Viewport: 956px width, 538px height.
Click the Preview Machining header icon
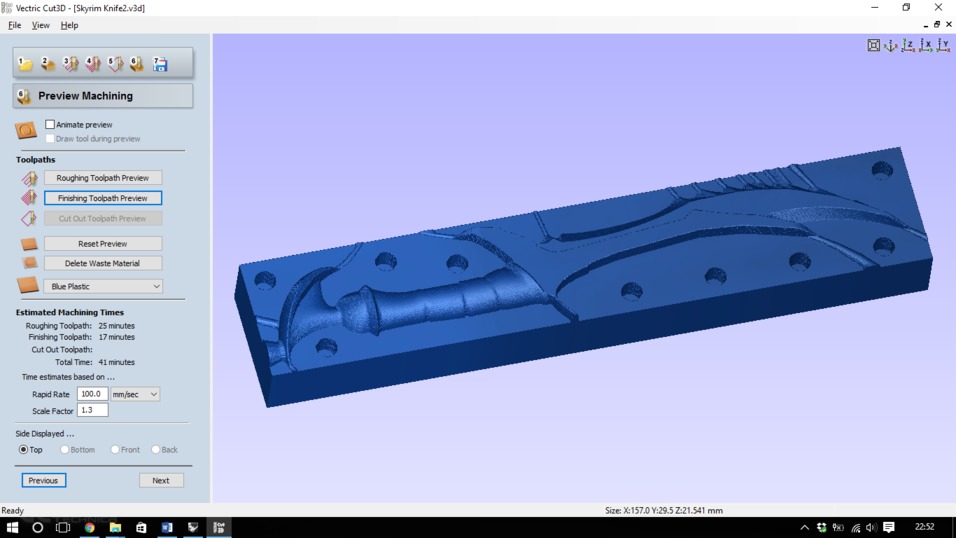pos(24,96)
